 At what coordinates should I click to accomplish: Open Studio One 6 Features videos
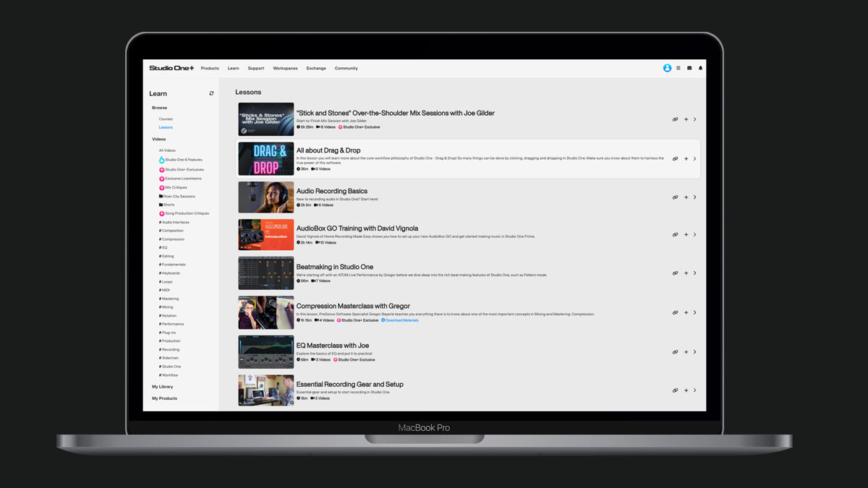click(x=181, y=160)
